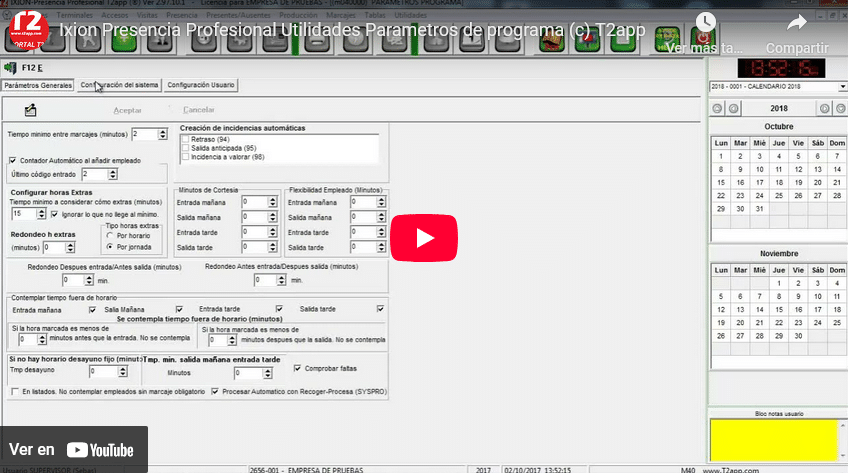Click the Ver más tarde clock icon

(x=705, y=23)
